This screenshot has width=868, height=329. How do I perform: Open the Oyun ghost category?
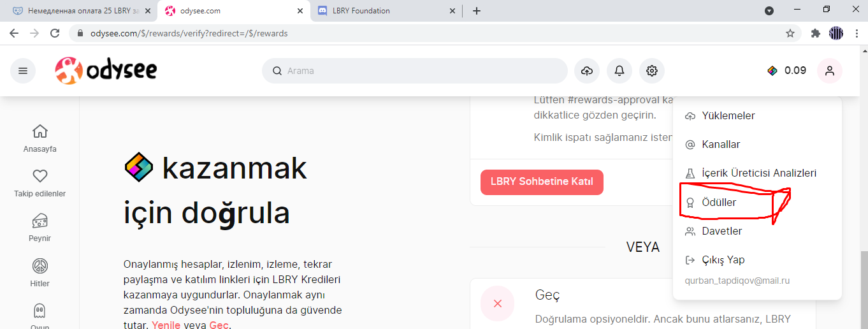[x=40, y=316]
